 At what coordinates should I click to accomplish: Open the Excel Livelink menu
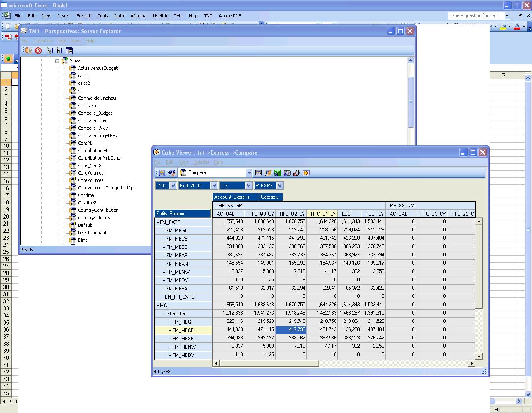[160, 16]
